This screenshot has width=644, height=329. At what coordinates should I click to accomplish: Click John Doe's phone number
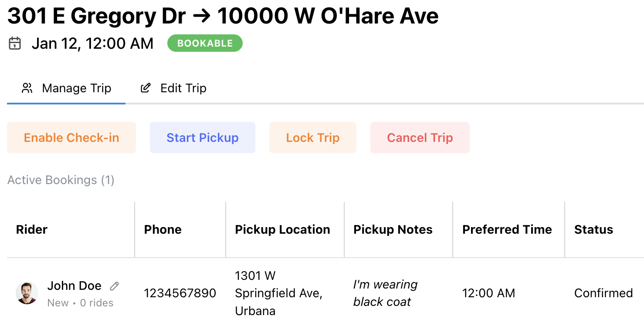pyautogui.click(x=180, y=293)
